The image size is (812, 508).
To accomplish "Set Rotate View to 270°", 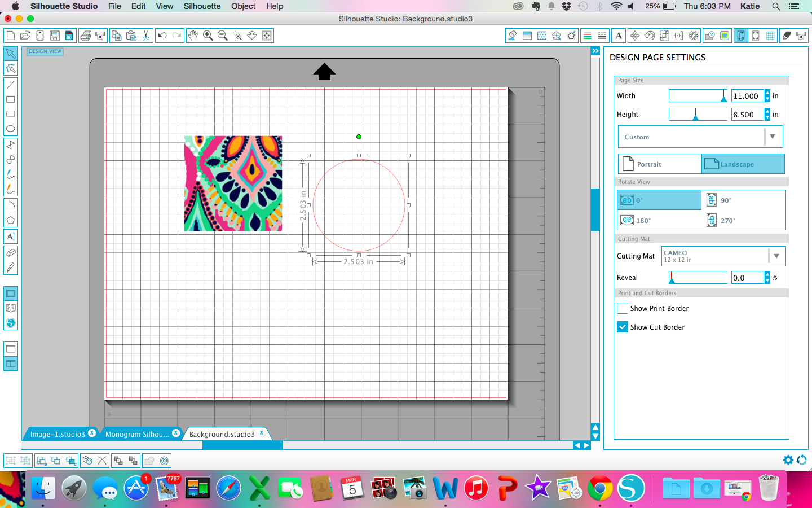I will pyautogui.click(x=743, y=220).
